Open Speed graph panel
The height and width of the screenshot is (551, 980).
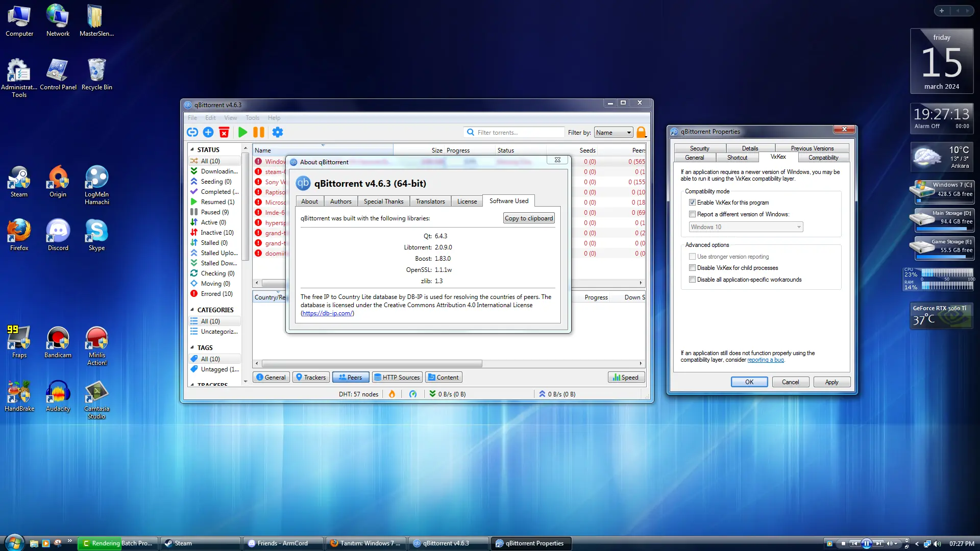click(626, 378)
